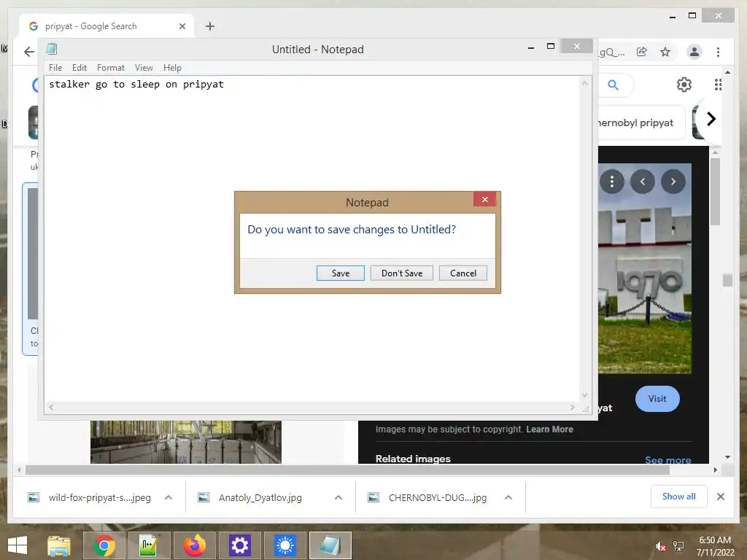Click the Visit button
The height and width of the screenshot is (560, 747).
657,399
